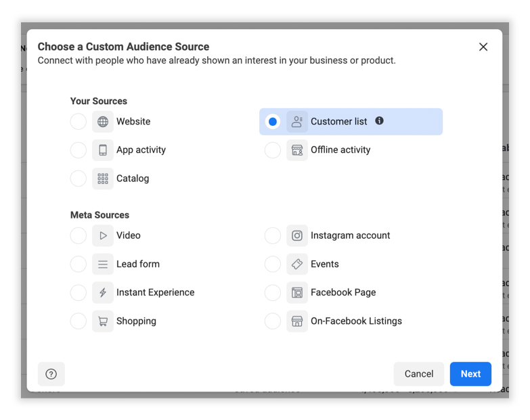Screen dimensions: 530x420
Task: Open the Customer list info tooltip icon
Action: coord(379,120)
